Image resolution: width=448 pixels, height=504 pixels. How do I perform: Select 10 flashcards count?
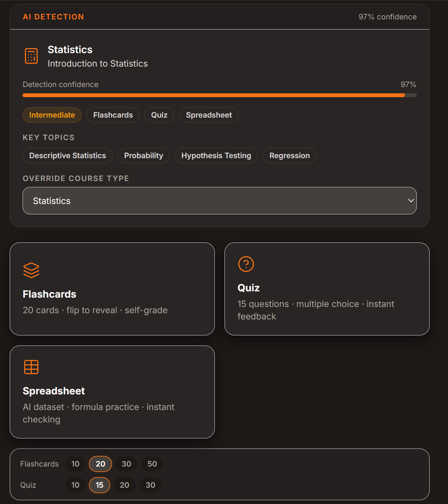tap(75, 464)
